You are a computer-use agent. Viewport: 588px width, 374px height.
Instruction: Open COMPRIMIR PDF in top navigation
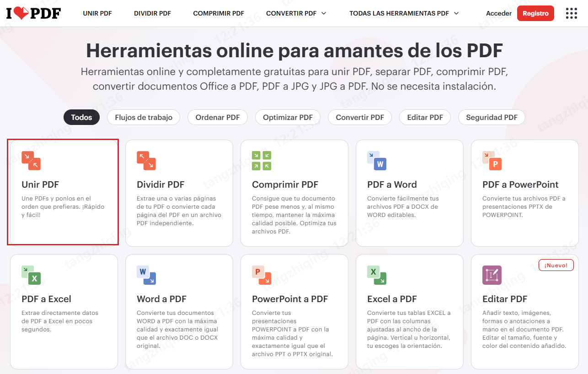(x=219, y=13)
